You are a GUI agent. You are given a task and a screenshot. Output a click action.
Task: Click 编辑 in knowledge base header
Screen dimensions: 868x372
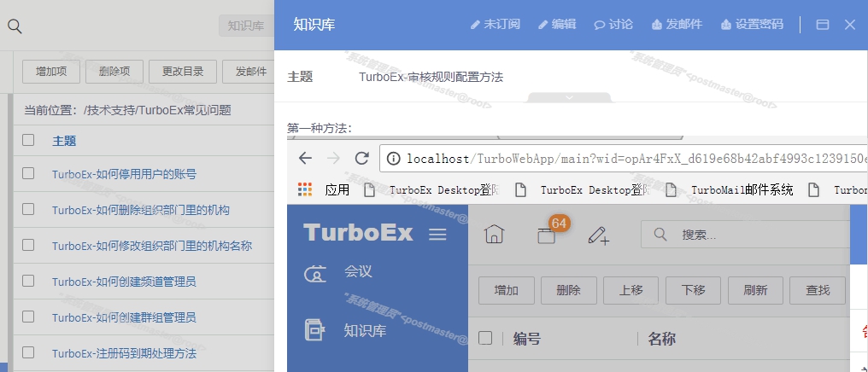(557, 25)
